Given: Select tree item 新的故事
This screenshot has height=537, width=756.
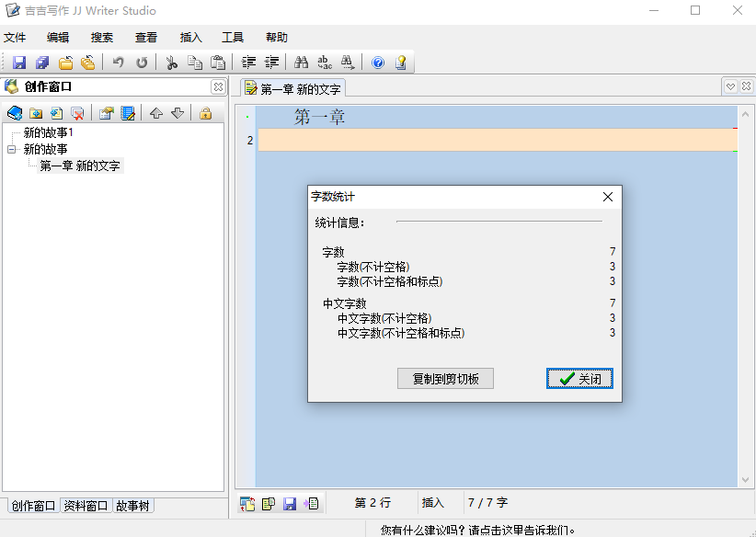Looking at the screenshot, I should [x=45, y=150].
